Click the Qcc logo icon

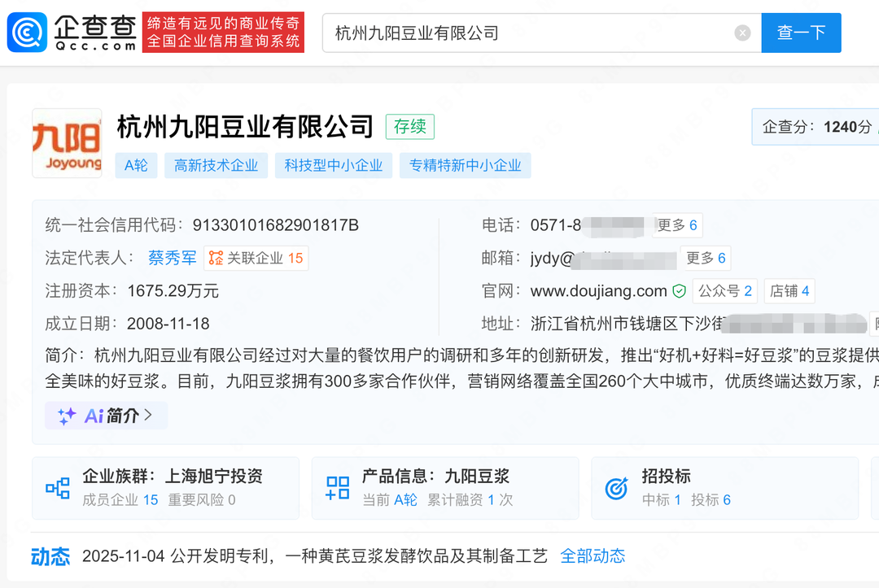[27, 33]
